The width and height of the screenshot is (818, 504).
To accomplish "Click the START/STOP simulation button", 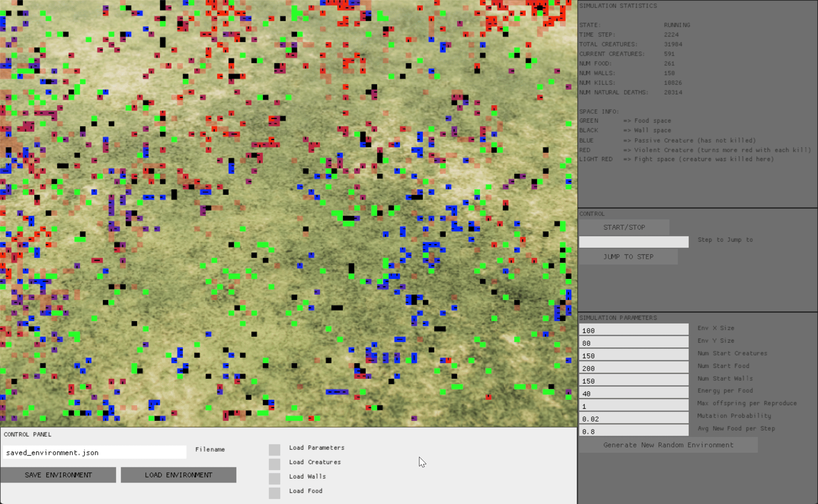I will coord(624,227).
